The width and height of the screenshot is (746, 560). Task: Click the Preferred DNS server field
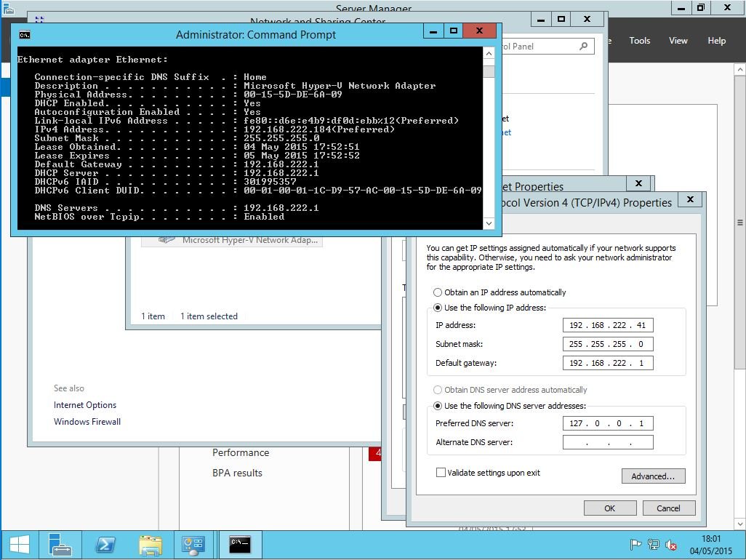click(x=607, y=423)
